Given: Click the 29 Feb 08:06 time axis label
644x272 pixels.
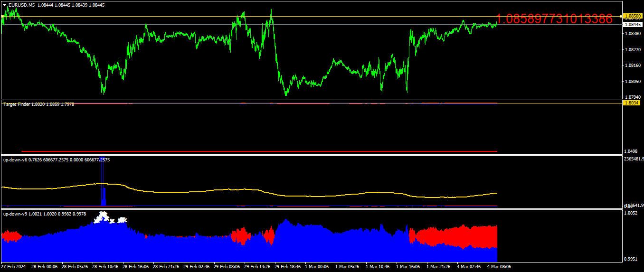Looking at the screenshot, I should point(227,267).
